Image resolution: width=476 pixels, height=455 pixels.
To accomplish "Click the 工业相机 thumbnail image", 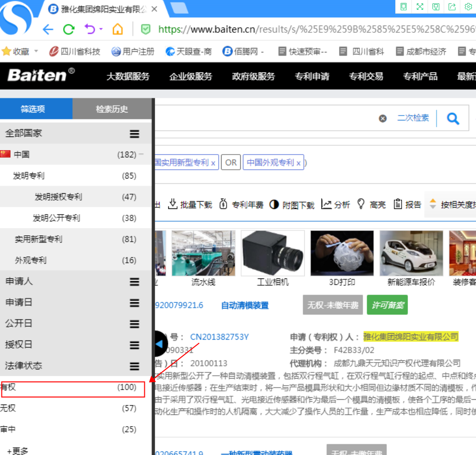I will pyautogui.click(x=272, y=253).
